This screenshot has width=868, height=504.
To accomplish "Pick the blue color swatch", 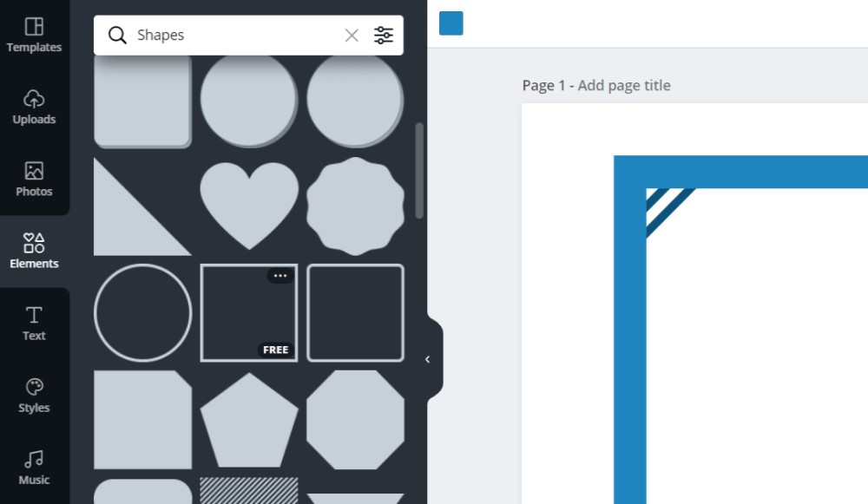I will (x=451, y=23).
